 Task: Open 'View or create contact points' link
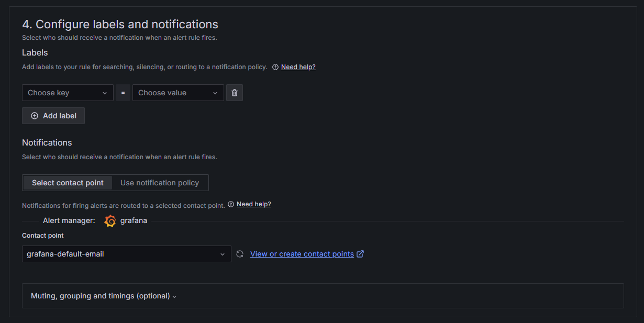302,254
